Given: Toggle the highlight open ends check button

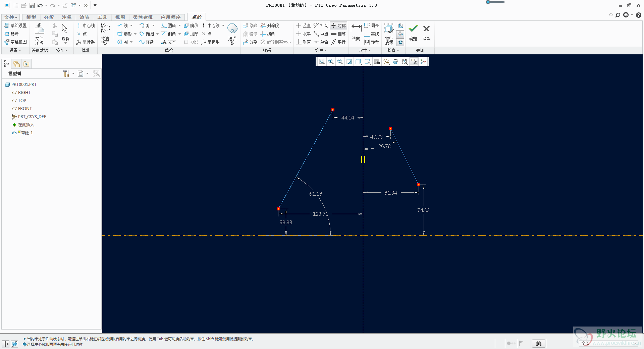Looking at the screenshot, I should [x=400, y=34].
